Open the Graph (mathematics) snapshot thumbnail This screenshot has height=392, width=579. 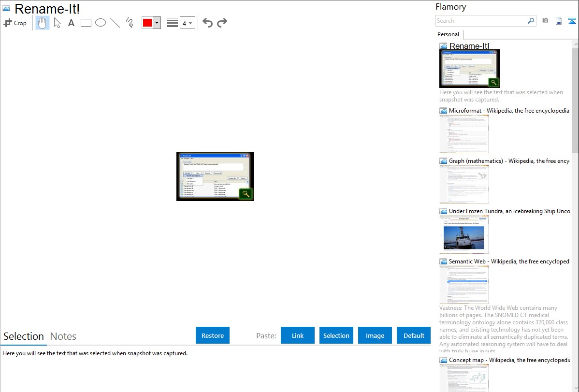[x=464, y=184]
